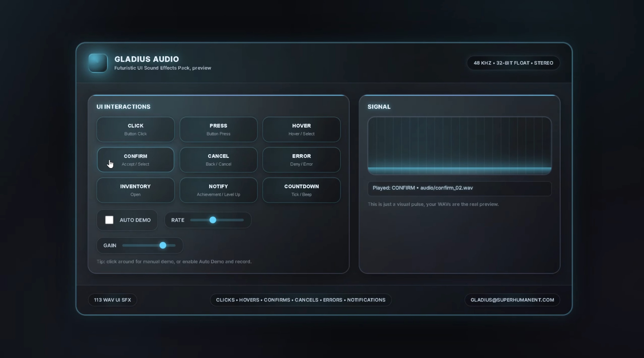Click the 'GLADIUS AUDIO' title text
This screenshot has width=644, height=358.
(x=147, y=59)
